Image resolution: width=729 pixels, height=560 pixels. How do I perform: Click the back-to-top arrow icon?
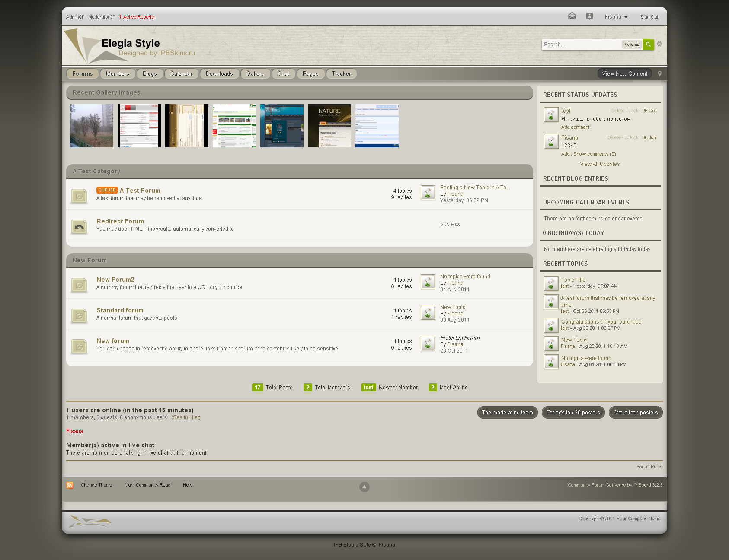point(364,487)
